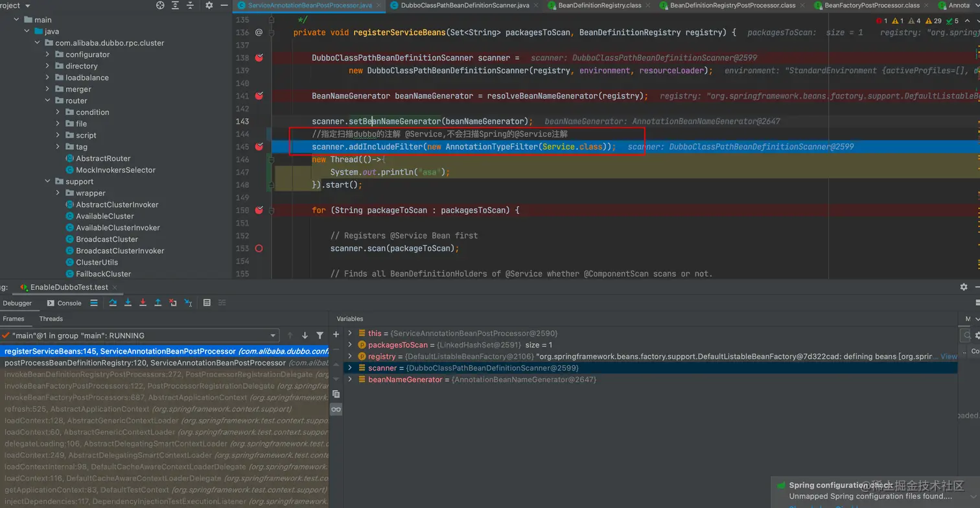Switch to BeanDefinitionRegistryPostProcessor.class tab
The image size is (980, 508).
(732, 5)
